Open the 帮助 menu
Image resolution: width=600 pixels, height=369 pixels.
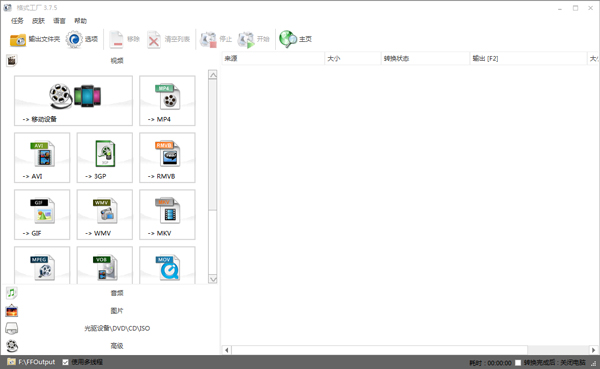point(80,21)
